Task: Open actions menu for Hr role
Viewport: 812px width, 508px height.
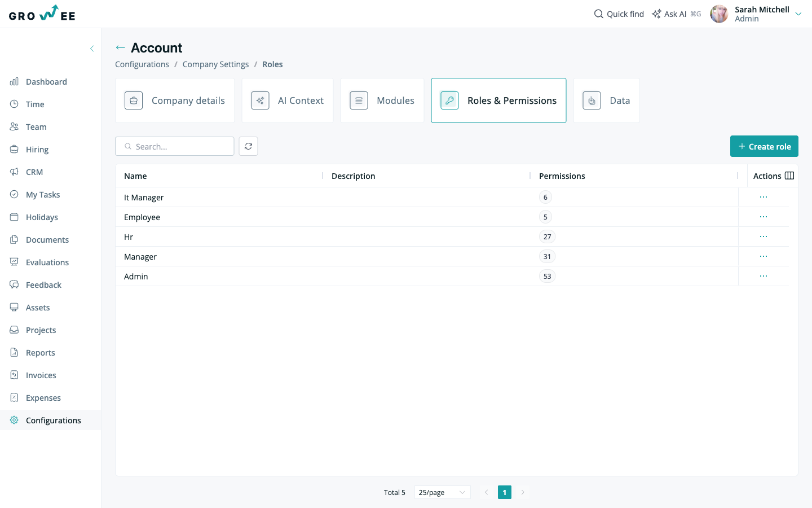Action: click(764, 237)
